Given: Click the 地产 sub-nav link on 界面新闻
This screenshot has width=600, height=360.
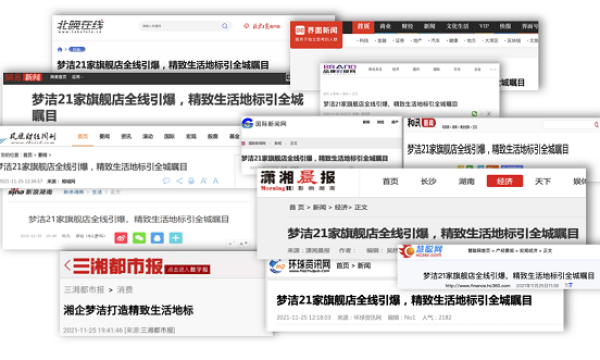Looking at the screenshot, I should pos(417,41).
